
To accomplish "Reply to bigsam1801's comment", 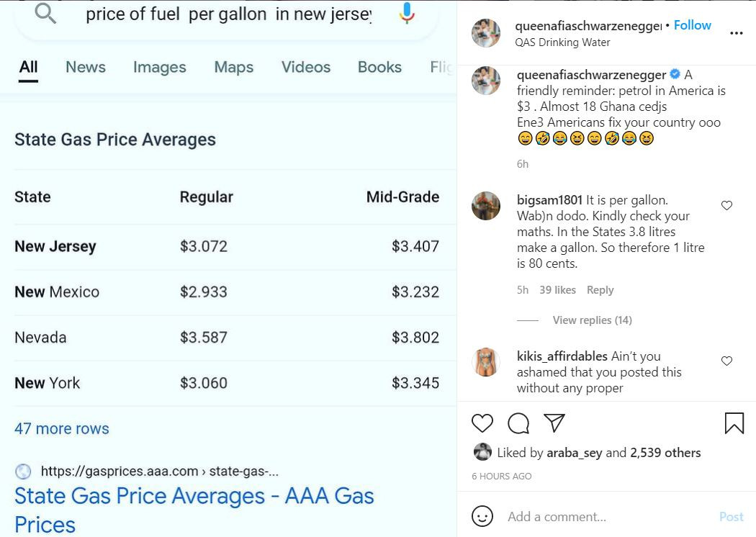I will [x=600, y=289].
